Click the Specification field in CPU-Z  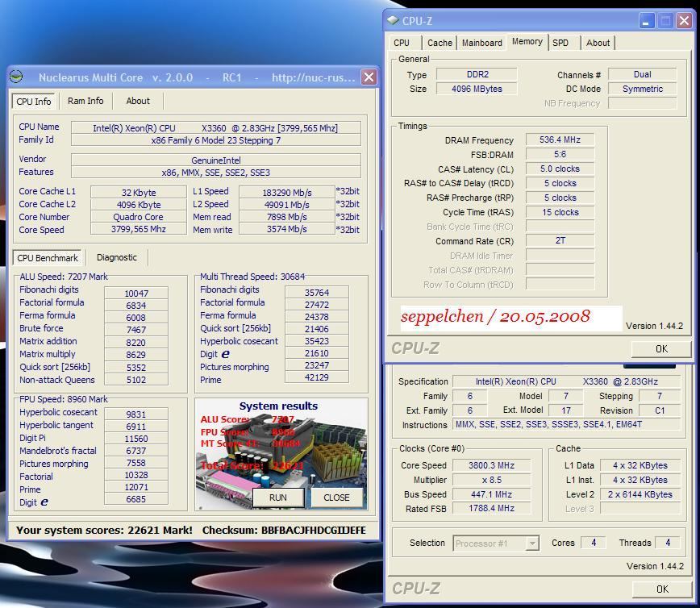tap(566, 381)
